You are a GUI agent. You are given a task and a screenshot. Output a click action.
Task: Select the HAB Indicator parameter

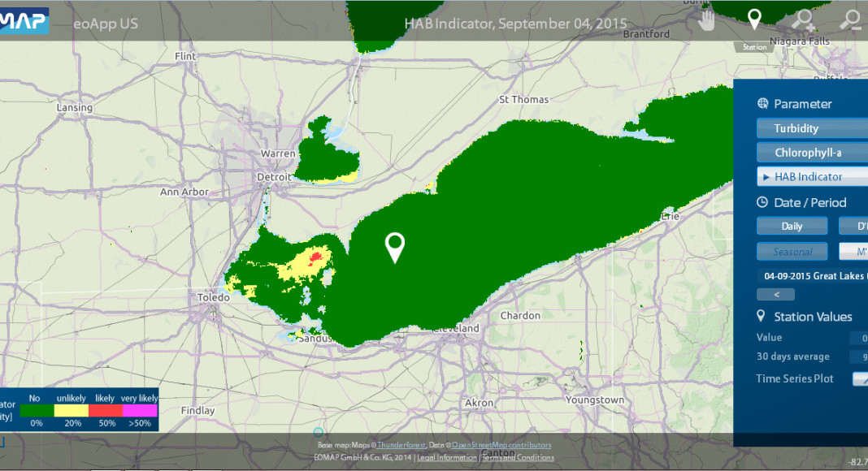pyautogui.click(x=811, y=177)
